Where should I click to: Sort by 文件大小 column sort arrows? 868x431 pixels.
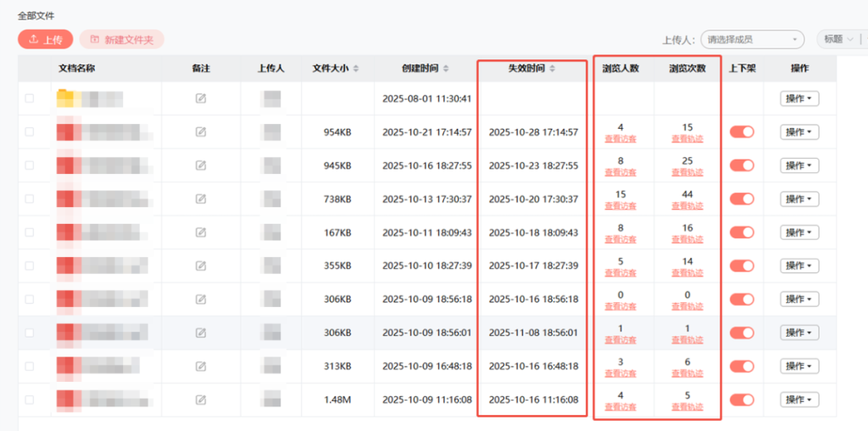tap(356, 69)
